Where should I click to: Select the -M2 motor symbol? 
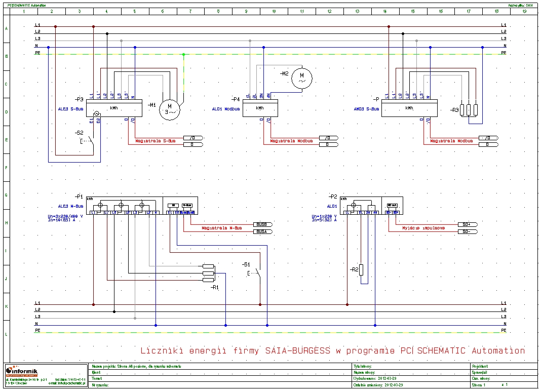click(x=302, y=79)
